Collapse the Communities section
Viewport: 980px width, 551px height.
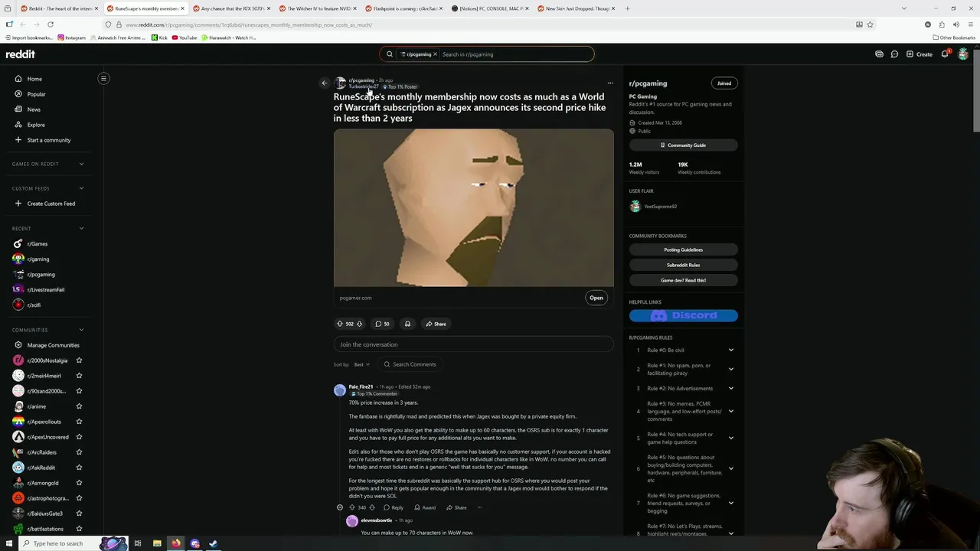click(x=81, y=330)
